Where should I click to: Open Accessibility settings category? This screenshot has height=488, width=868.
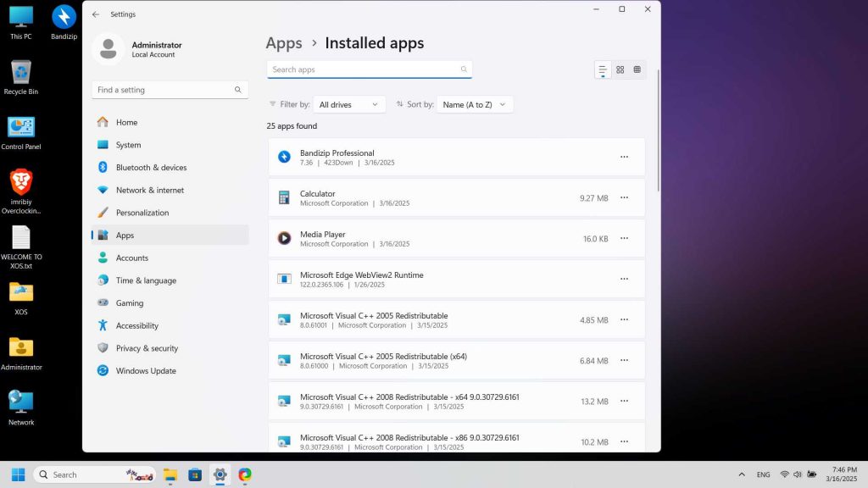[170, 326]
